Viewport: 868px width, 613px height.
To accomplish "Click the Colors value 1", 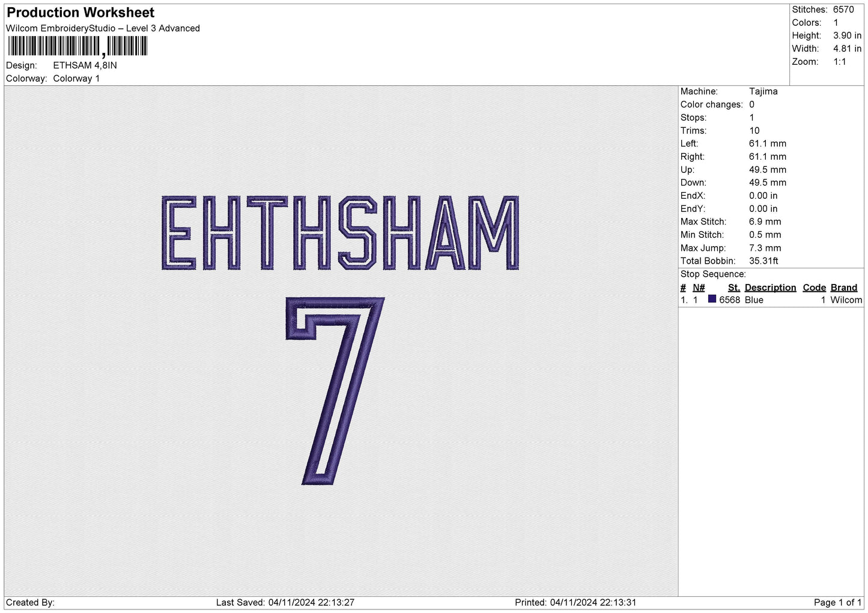I will (836, 23).
